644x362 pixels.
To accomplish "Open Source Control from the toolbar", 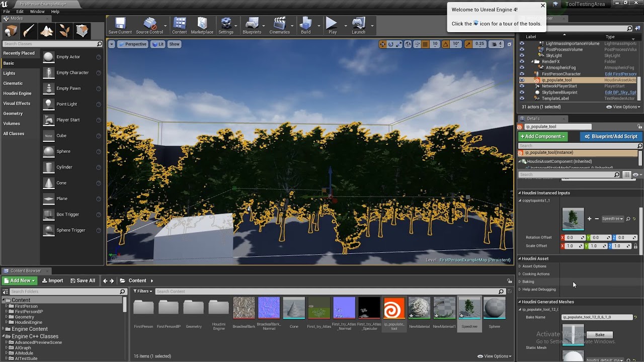I will click(x=149, y=25).
